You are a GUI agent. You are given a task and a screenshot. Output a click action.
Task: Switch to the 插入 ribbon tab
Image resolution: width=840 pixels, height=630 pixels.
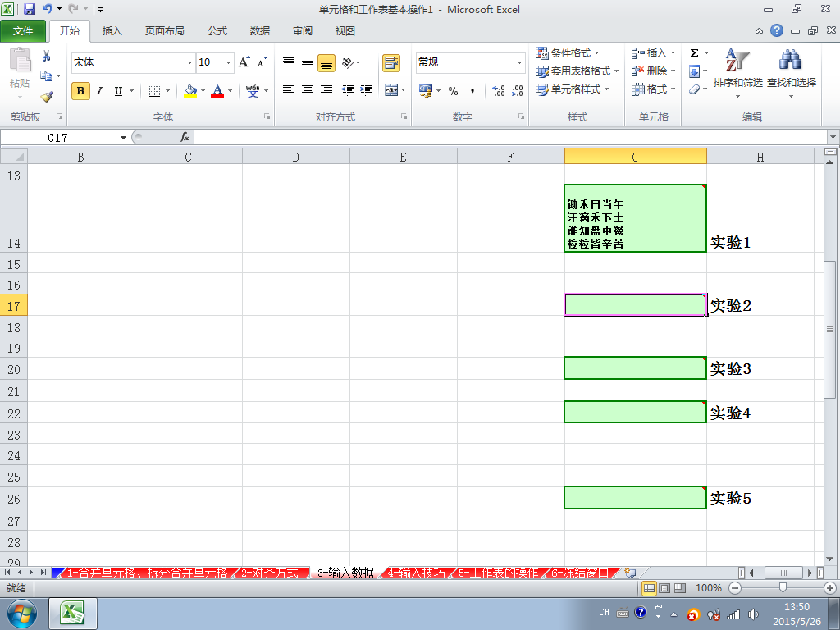pos(112,31)
